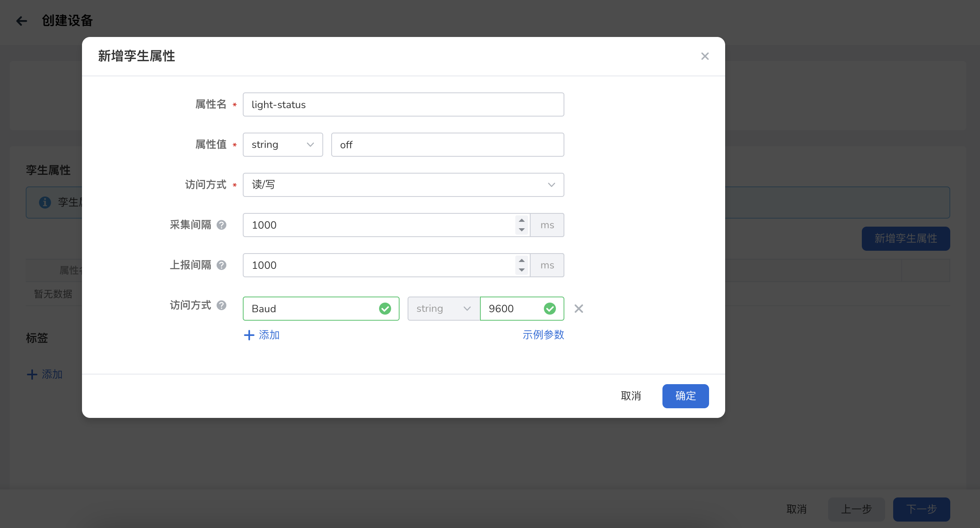This screenshot has width=980, height=528.
Task: Increase 上报间隔 value with up arrow
Action: click(x=521, y=261)
